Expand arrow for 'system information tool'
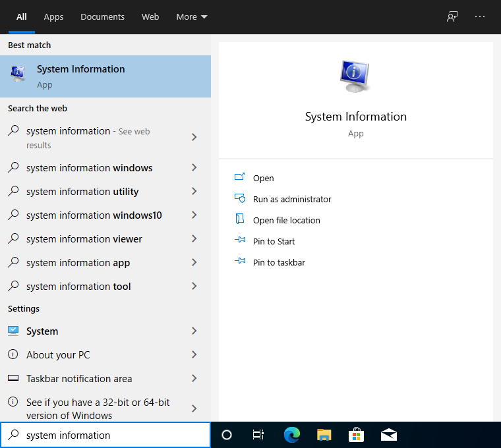 [x=194, y=286]
